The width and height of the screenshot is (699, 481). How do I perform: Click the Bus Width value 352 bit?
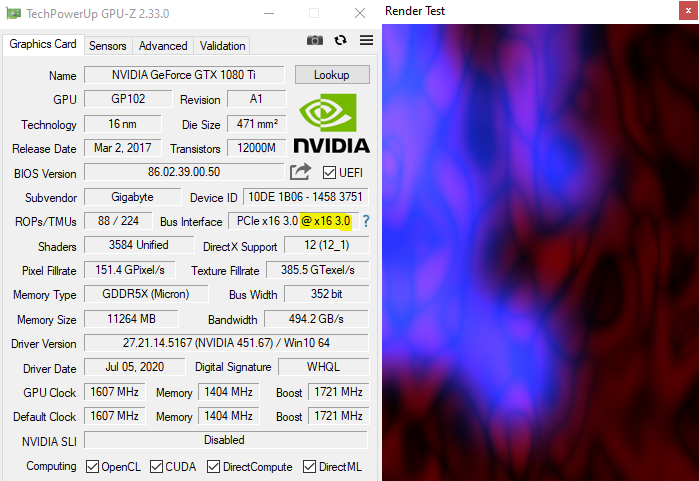pyautogui.click(x=327, y=294)
